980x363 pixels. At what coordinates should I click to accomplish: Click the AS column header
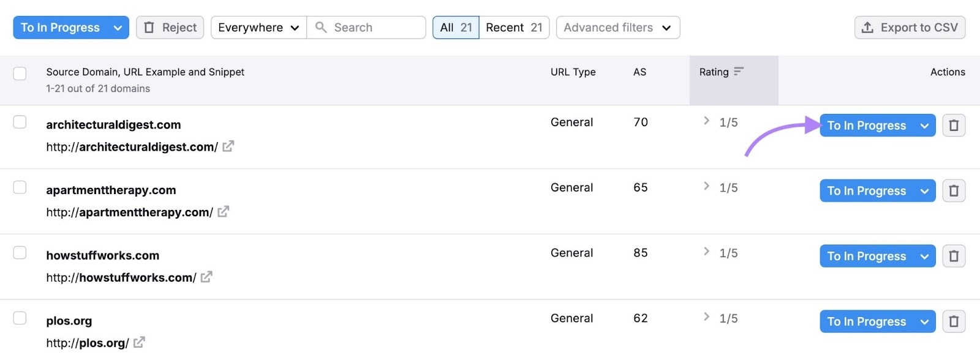pos(639,72)
